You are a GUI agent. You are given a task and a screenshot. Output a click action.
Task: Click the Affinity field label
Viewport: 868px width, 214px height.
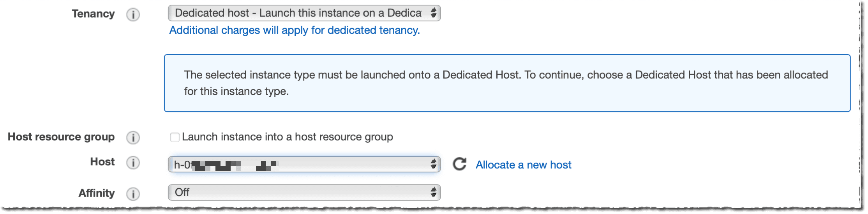[97, 193]
